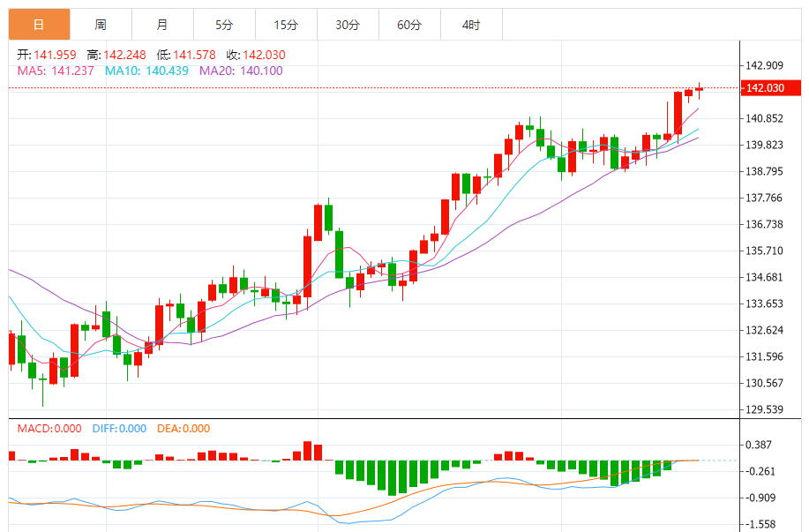Click the MA10: 140.439 indicator label
Screen dimensions: 809x532
[x=146, y=71]
